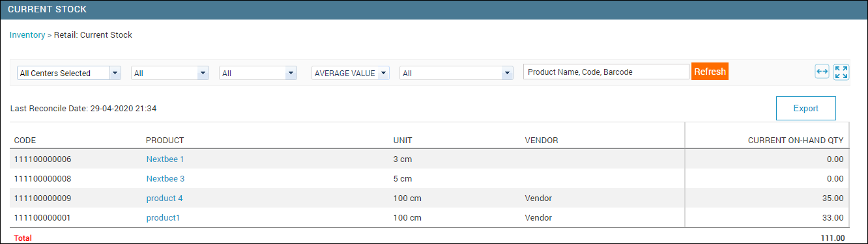Click the 35.00 quantity cell
The width and height of the screenshot is (868, 244).
833,198
